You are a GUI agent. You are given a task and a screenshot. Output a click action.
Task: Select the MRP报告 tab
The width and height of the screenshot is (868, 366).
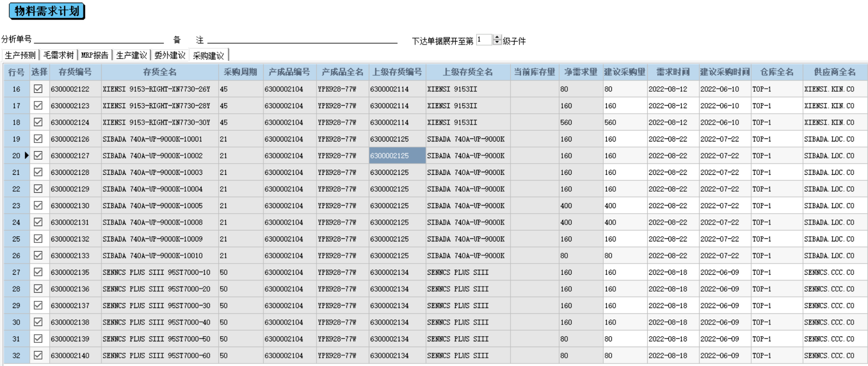[95, 55]
